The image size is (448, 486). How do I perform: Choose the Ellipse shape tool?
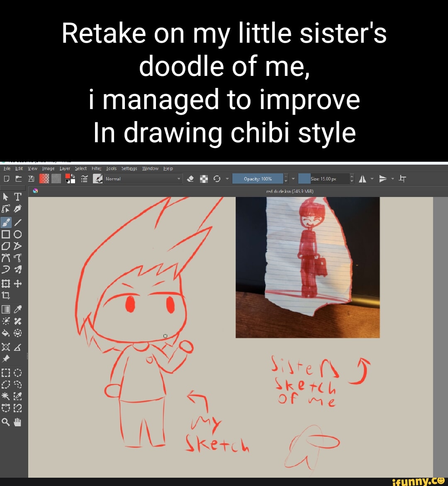[x=18, y=234]
